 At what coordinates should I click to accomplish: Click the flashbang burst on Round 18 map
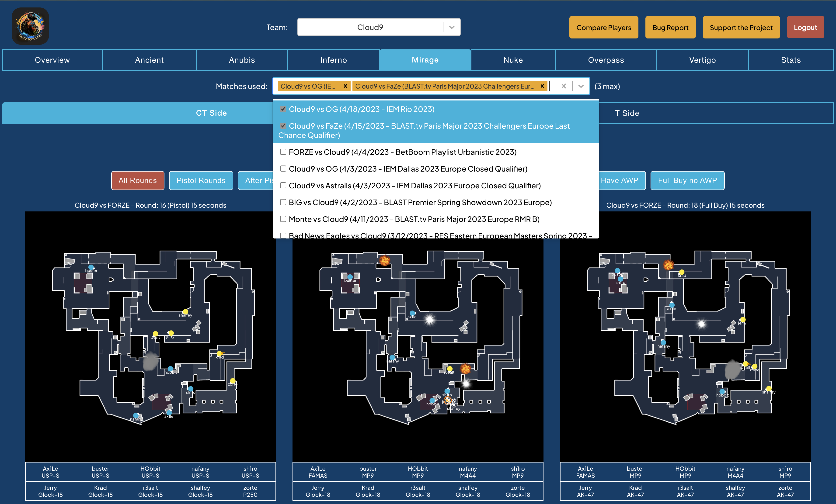click(x=701, y=324)
